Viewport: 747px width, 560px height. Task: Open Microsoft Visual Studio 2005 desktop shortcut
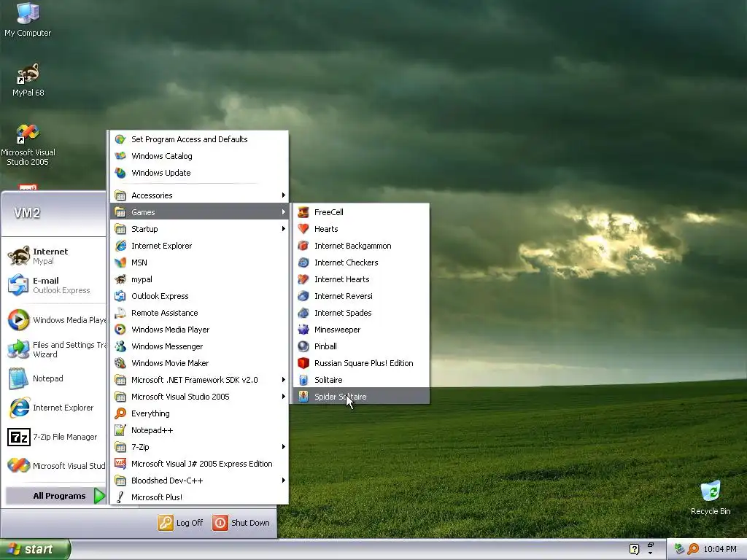pos(28,145)
